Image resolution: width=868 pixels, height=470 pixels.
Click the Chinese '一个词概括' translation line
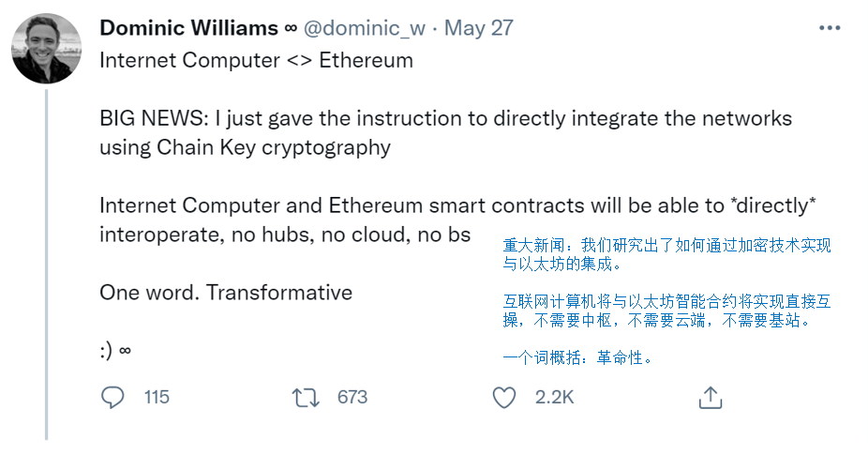pos(578,357)
